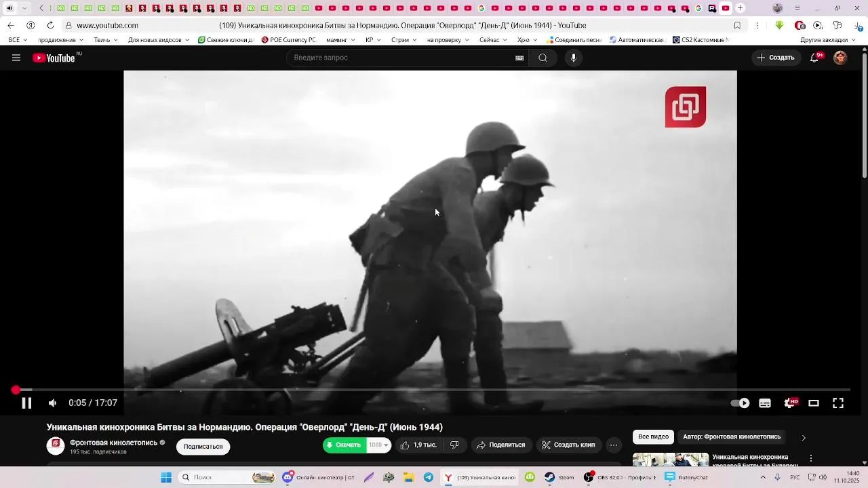Open the POE Currency PC bookmark
The width and height of the screenshot is (868, 488).
(x=289, y=40)
